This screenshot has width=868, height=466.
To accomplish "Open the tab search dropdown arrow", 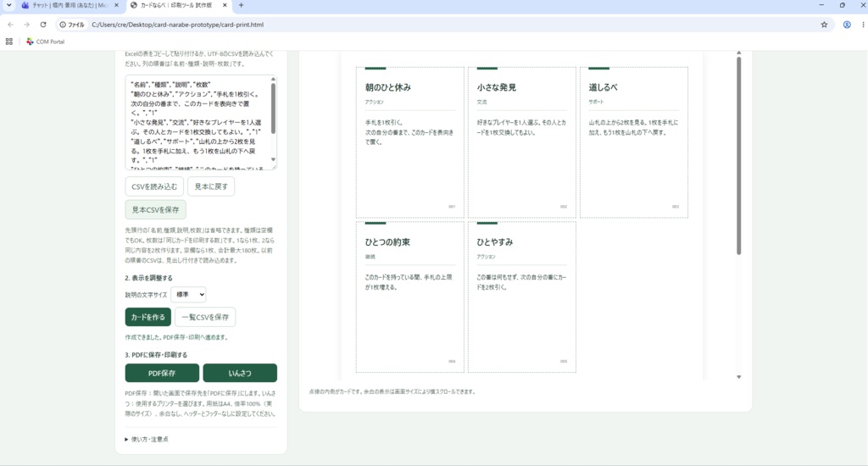I will point(8,5).
